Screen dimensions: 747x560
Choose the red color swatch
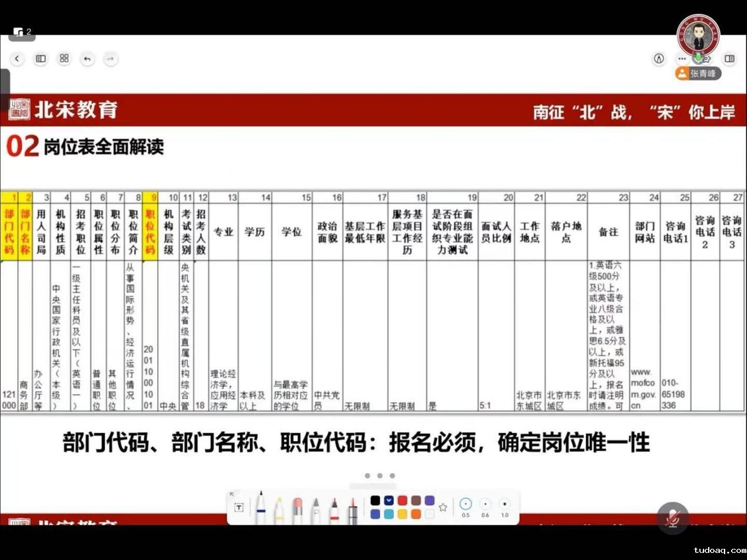403,501
